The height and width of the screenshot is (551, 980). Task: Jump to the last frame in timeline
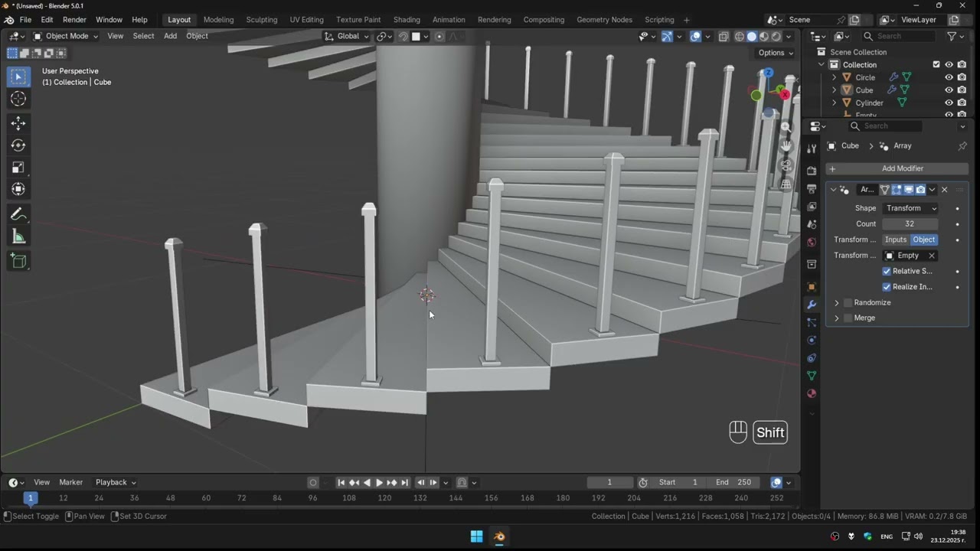pyautogui.click(x=405, y=482)
